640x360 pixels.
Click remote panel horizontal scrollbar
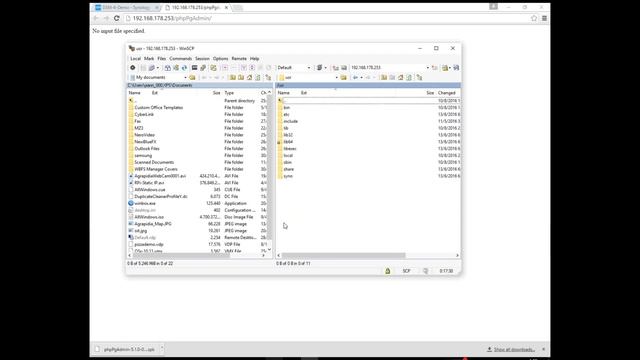343,256
